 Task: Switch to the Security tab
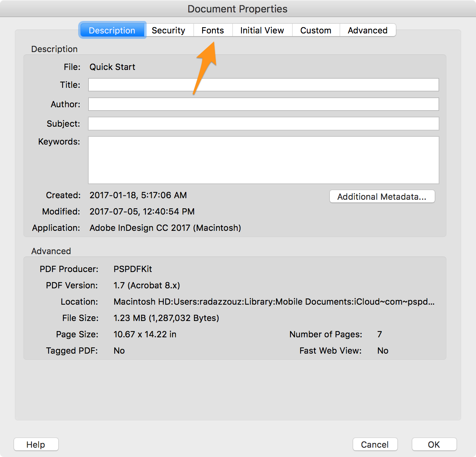pyautogui.click(x=169, y=30)
